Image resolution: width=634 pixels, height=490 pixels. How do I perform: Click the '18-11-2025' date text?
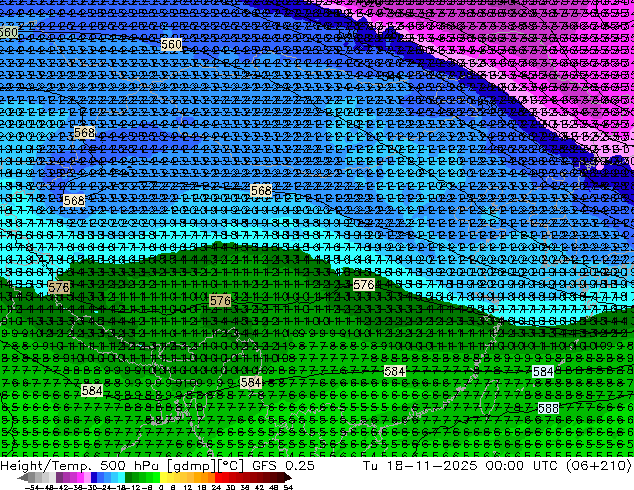(x=431, y=465)
